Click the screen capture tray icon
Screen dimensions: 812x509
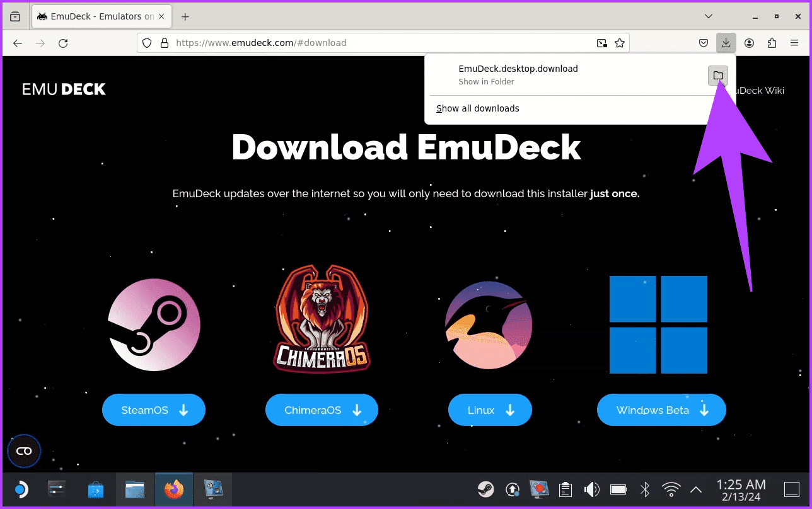click(x=539, y=489)
